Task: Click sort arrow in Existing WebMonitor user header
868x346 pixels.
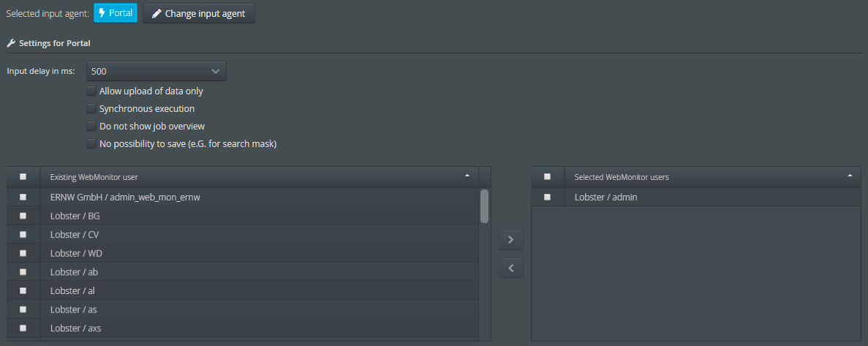Action: [467, 176]
